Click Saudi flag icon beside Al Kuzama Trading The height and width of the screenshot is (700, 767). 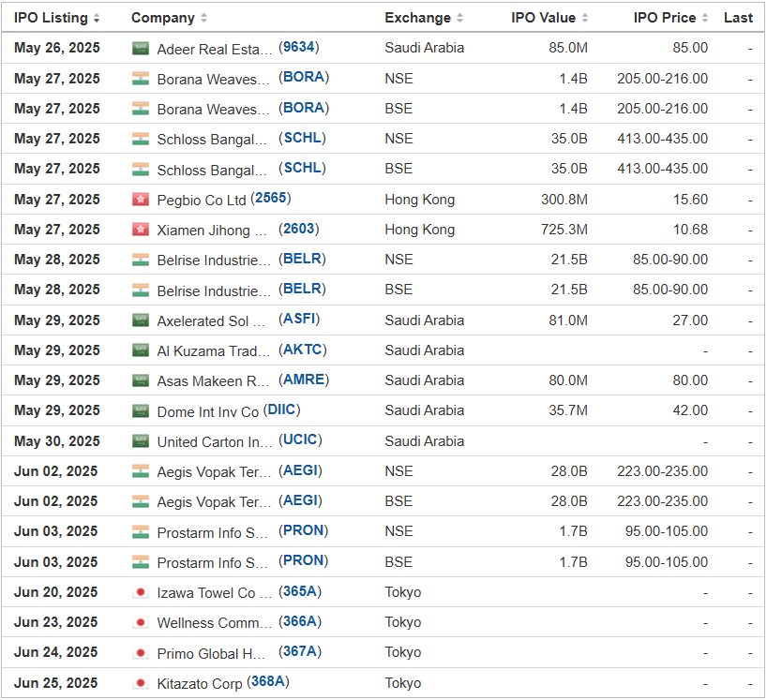pos(141,350)
